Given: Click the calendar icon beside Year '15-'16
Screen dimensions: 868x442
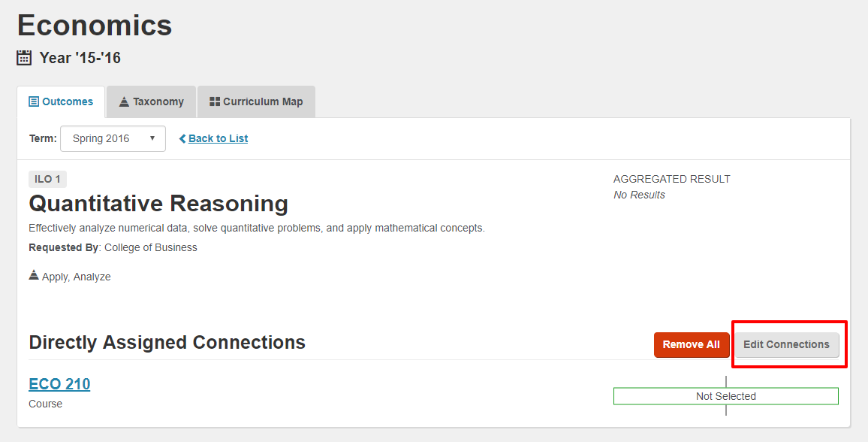Looking at the screenshot, I should pos(24,58).
